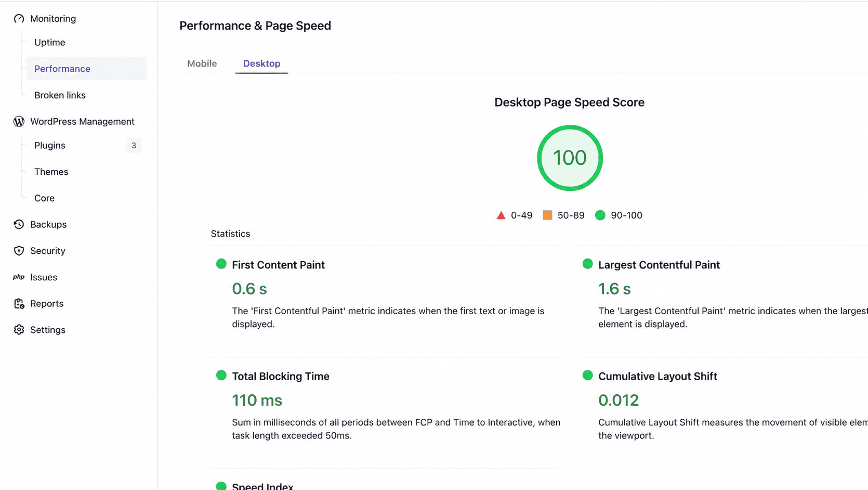868x490 pixels.
Task: Go to Backups
Action: (48, 225)
